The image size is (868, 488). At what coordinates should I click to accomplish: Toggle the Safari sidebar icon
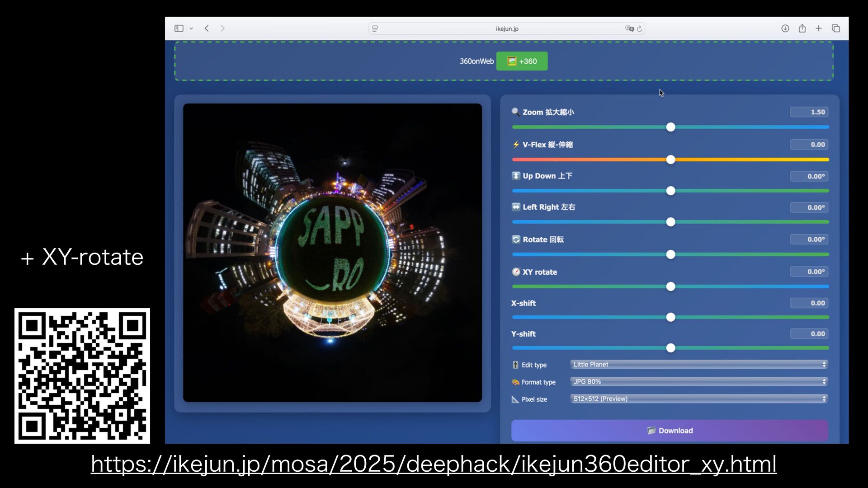pyautogui.click(x=179, y=28)
